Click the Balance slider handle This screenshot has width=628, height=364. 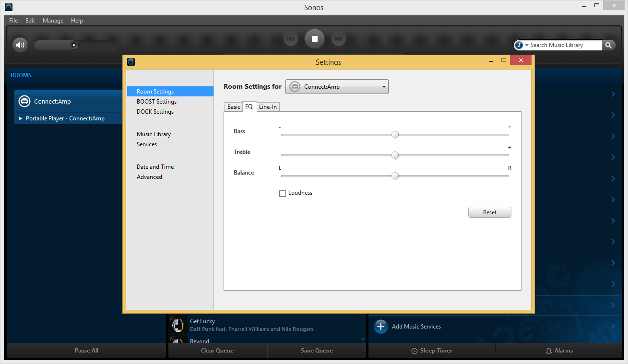pyautogui.click(x=395, y=176)
